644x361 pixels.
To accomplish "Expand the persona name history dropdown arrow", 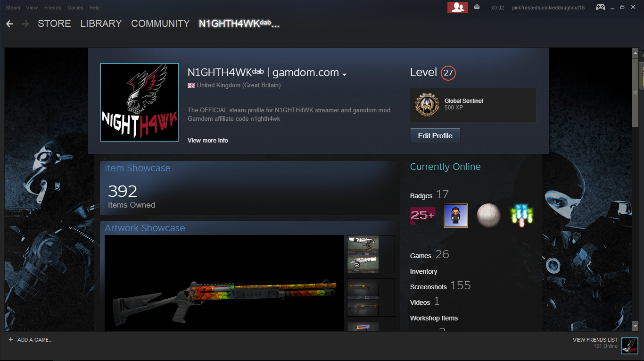I will point(344,75).
